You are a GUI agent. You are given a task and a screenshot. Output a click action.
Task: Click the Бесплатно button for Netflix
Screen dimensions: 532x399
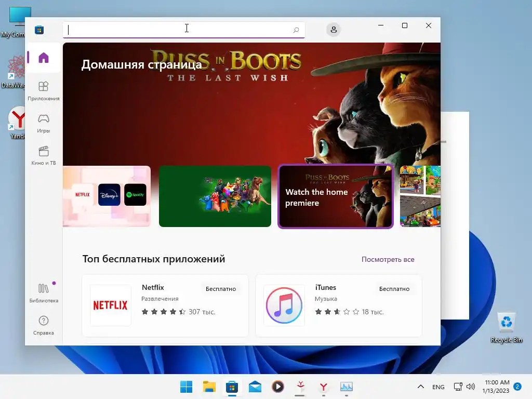[x=221, y=289]
